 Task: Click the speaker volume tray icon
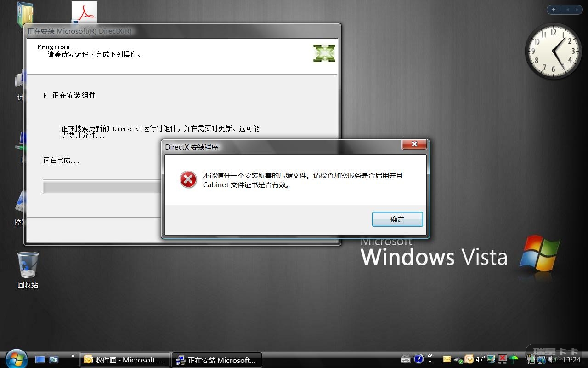(x=553, y=359)
